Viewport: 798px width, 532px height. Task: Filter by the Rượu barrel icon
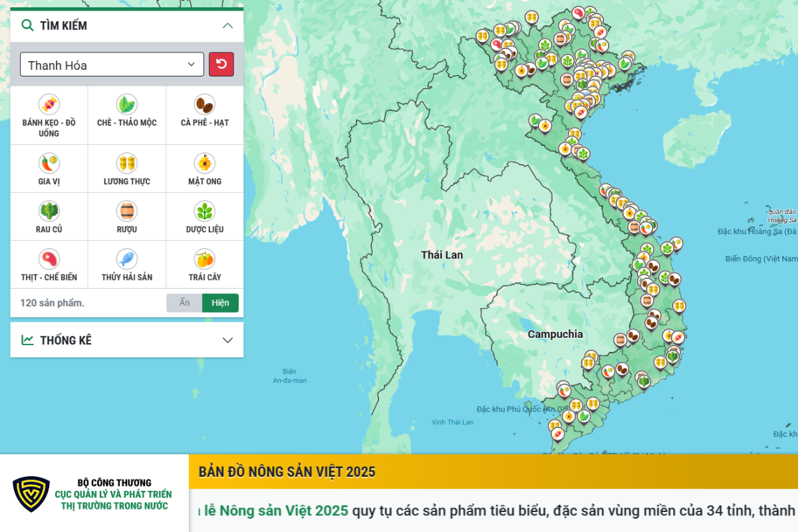(126, 211)
